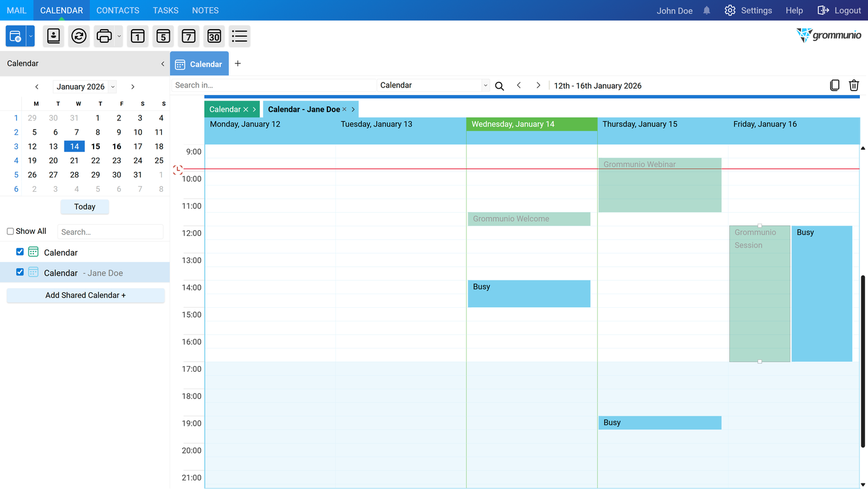Image resolution: width=868 pixels, height=489 pixels.
Task: Switch to 7-day week view
Action: click(x=188, y=37)
